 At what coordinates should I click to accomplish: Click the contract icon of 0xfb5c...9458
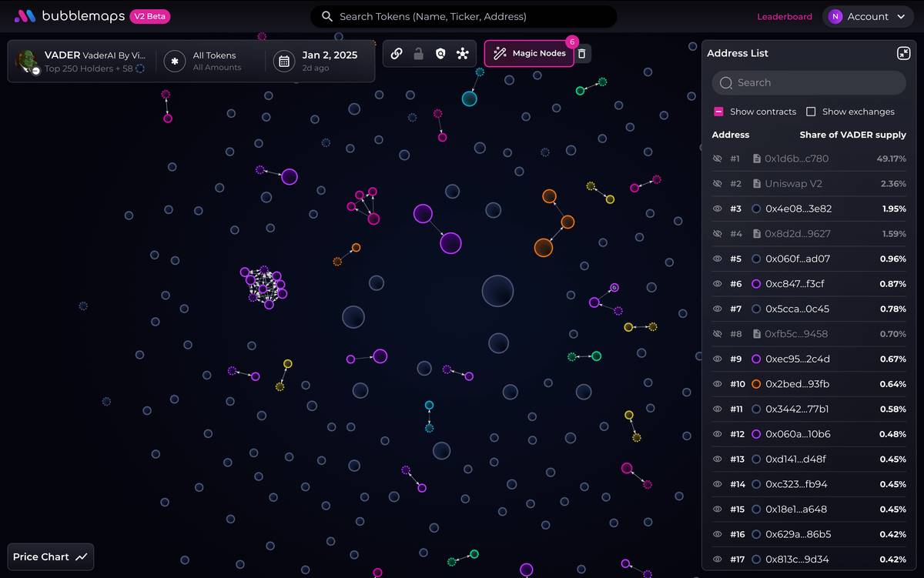pos(757,334)
